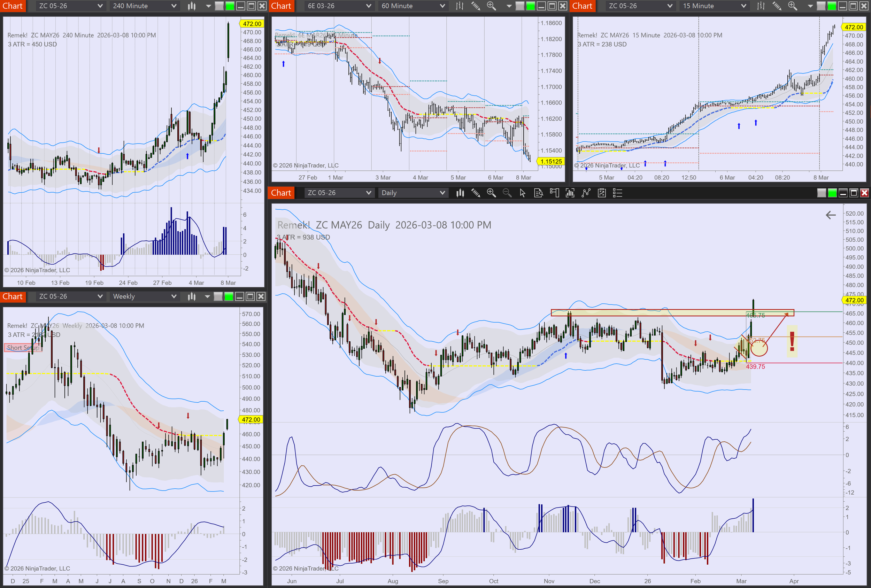Click zoom in magnifier on Daily chart
The height and width of the screenshot is (588, 871).
click(491, 193)
